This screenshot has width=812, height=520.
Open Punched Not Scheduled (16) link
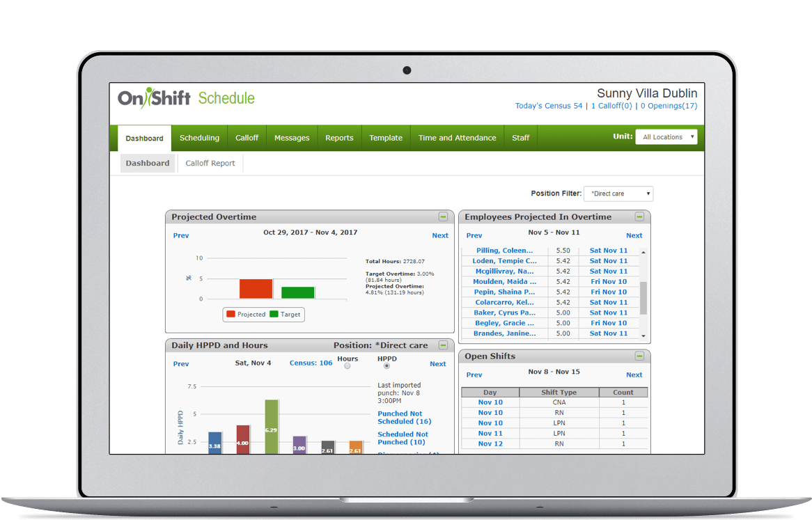point(404,418)
